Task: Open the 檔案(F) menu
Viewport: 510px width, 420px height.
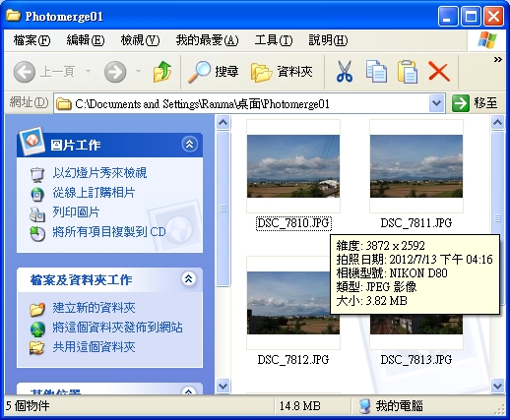Action: [32, 40]
